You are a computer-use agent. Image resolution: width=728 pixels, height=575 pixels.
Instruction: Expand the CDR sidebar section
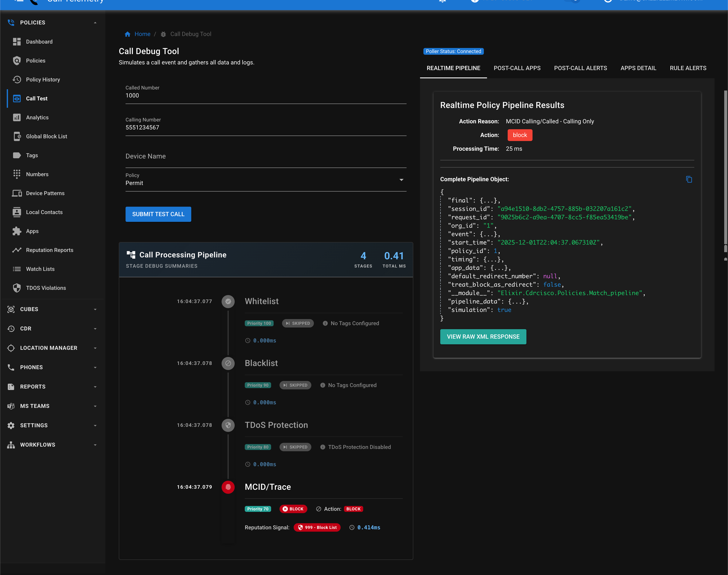point(52,329)
